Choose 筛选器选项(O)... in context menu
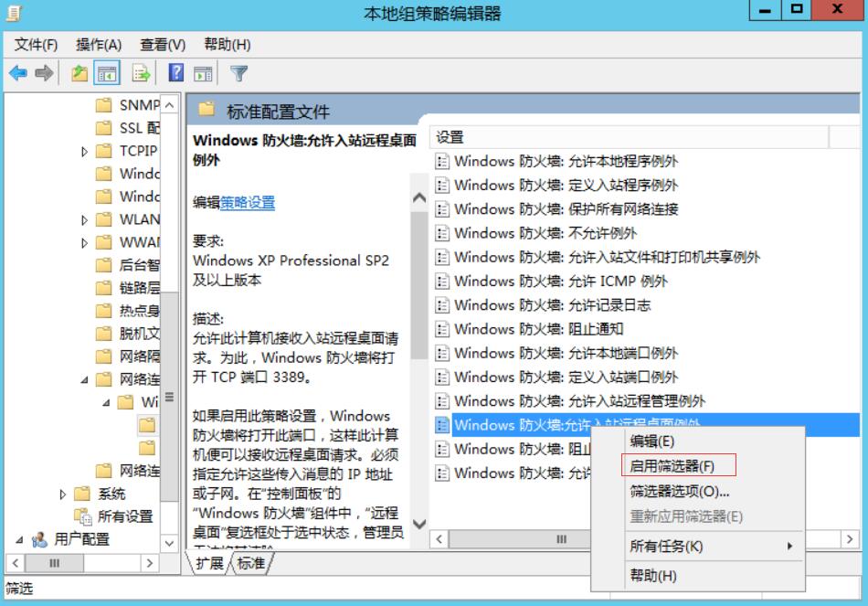 tap(697, 492)
